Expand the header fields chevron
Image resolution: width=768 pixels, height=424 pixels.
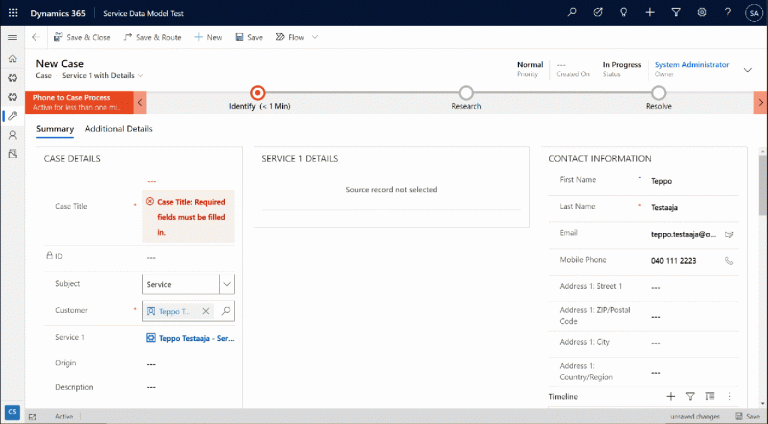point(748,70)
